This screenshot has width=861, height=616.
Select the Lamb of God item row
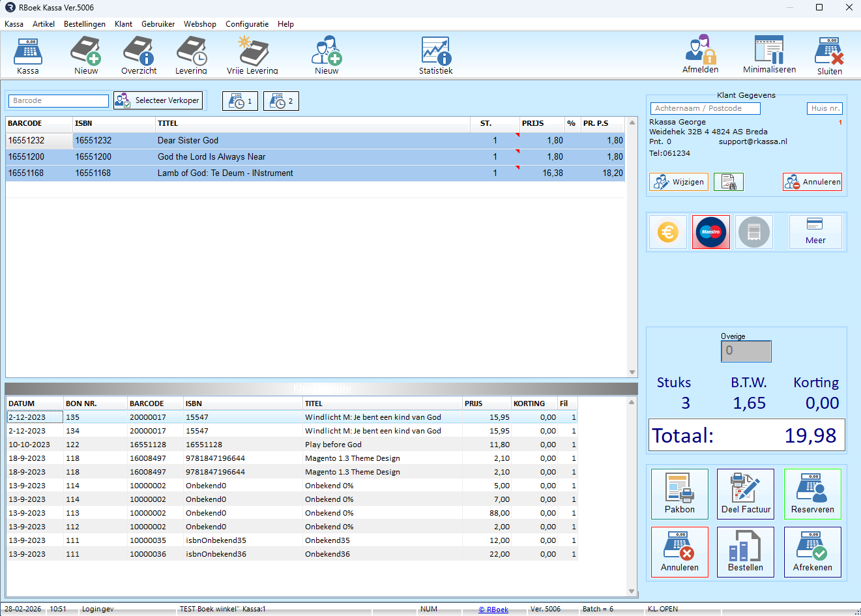tap(225, 173)
